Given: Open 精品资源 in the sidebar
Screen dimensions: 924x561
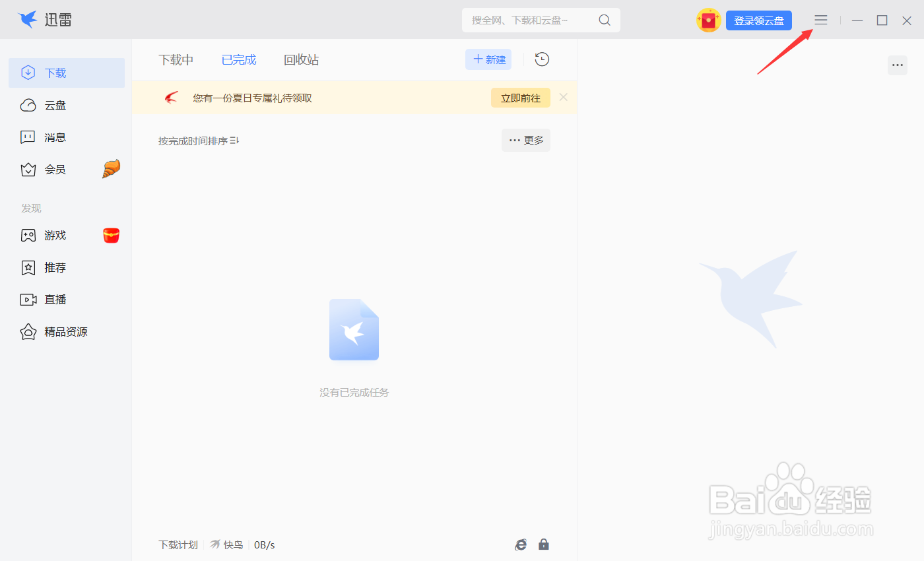Looking at the screenshot, I should pyautogui.click(x=67, y=331).
